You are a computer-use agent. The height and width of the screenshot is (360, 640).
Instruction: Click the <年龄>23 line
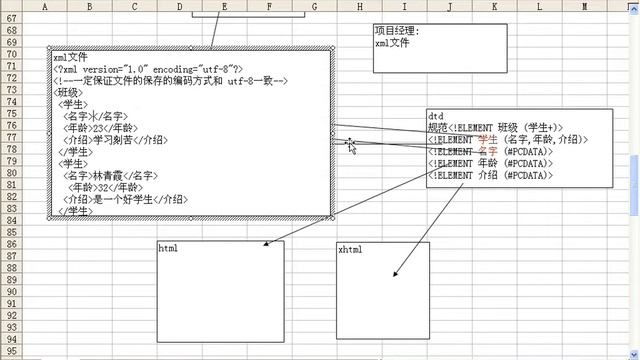[x=100, y=128]
